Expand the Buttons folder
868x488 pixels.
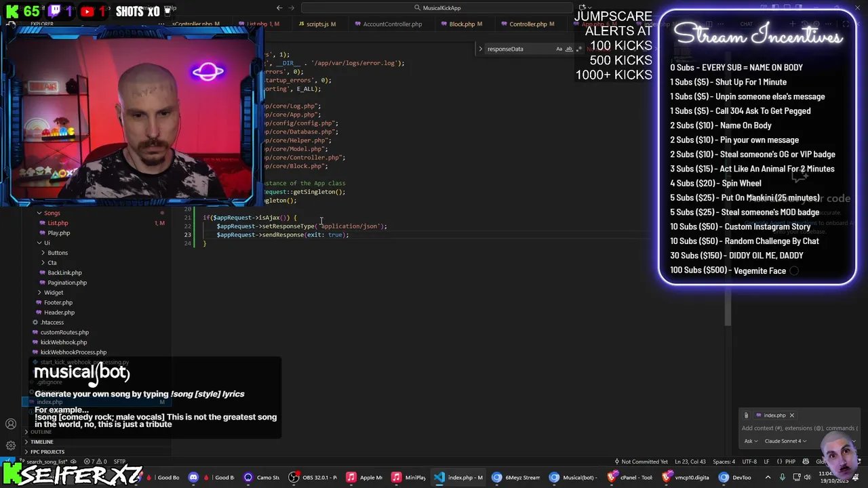click(x=57, y=253)
